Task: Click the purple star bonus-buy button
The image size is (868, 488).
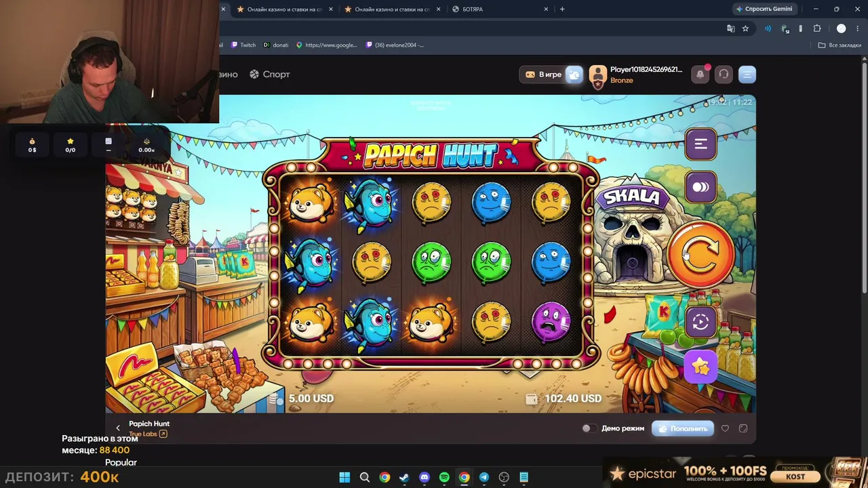Action: coord(701,367)
